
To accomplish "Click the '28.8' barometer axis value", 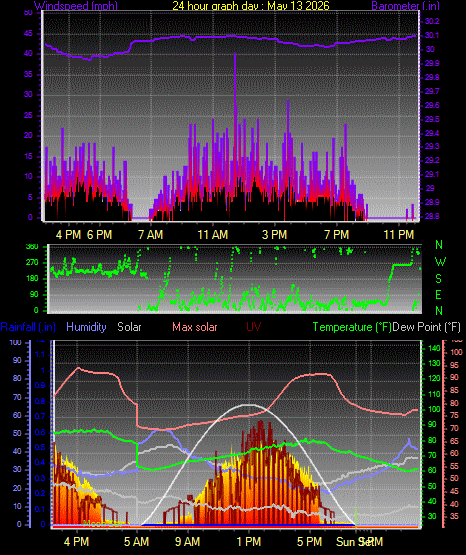I will pos(432,216).
